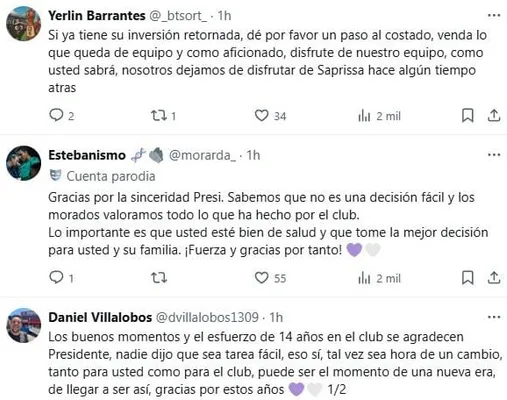Image resolution: width=507 pixels, height=400 pixels.
Task: Reply to the Estebanismo tweet
Action: click(x=56, y=277)
